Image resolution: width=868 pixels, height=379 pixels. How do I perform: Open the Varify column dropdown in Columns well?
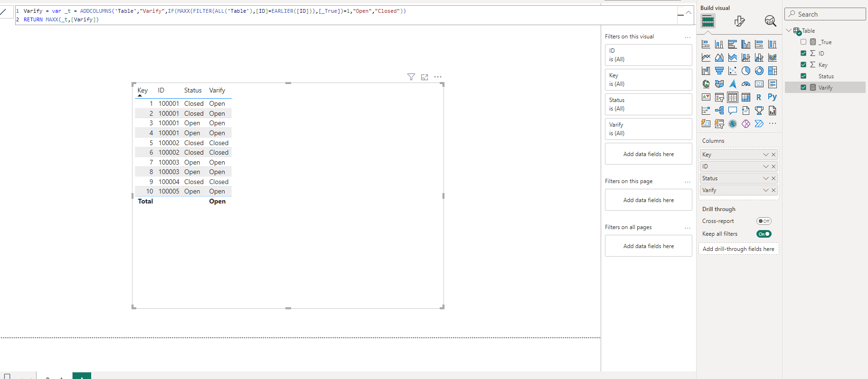click(x=765, y=190)
